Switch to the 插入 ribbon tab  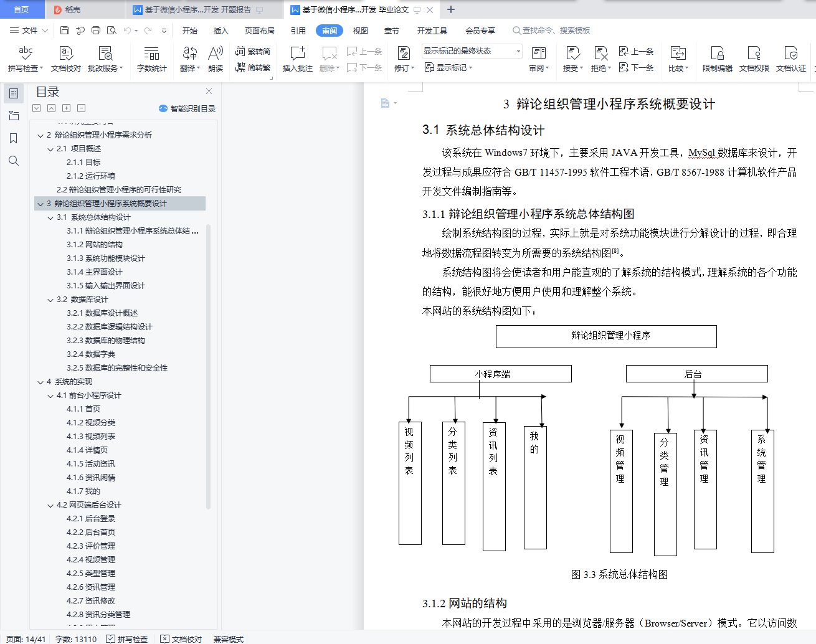click(221, 31)
